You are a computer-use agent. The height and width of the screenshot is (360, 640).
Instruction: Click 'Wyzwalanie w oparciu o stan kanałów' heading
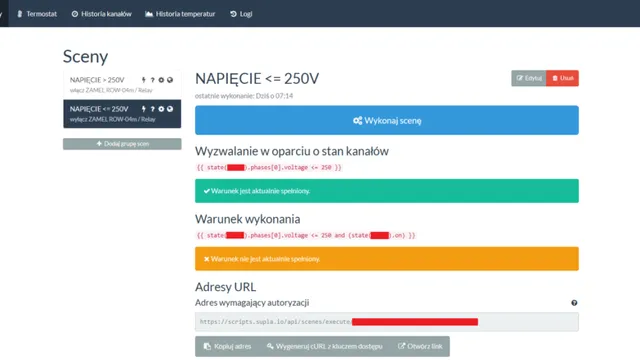(292, 151)
